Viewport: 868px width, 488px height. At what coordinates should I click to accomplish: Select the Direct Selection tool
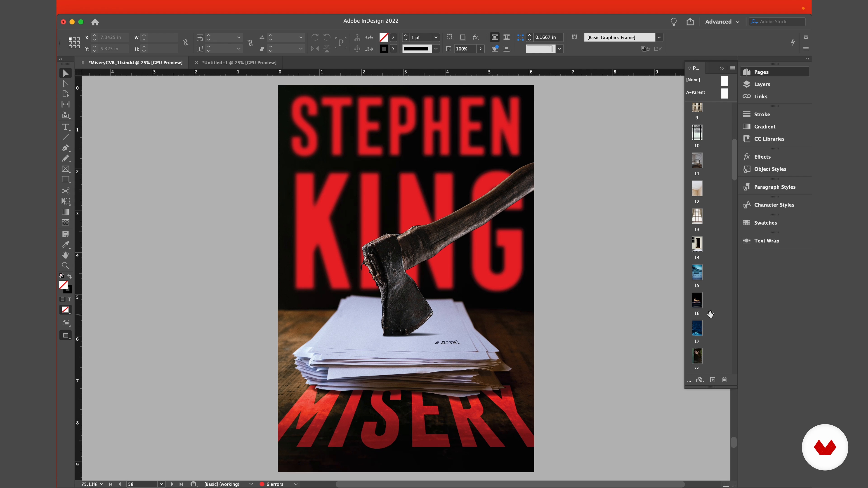pos(66,84)
